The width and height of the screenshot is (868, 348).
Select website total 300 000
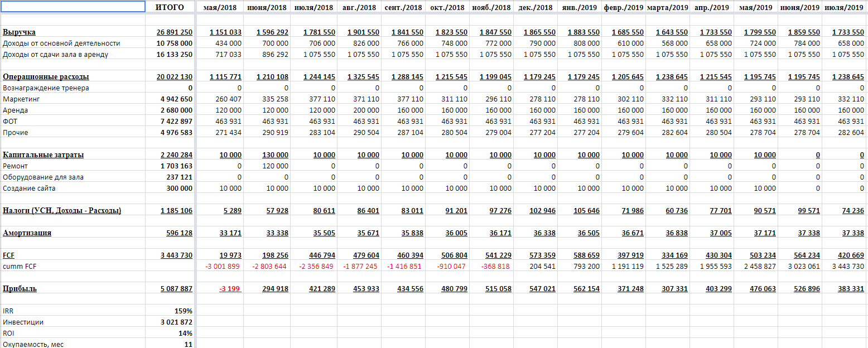pos(170,188)
